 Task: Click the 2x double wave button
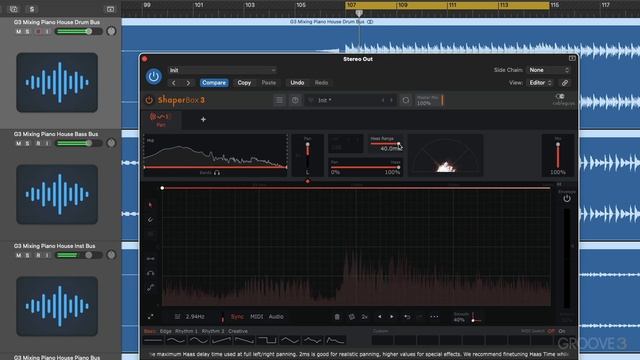(364, 317)
